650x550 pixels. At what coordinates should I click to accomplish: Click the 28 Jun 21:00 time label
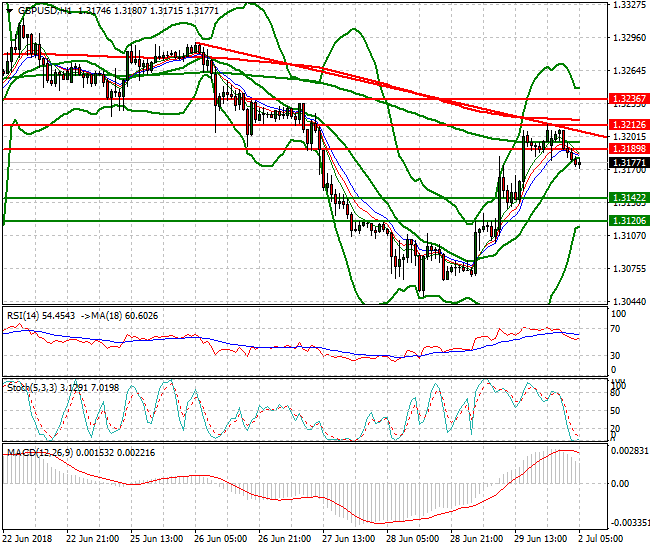477,539
